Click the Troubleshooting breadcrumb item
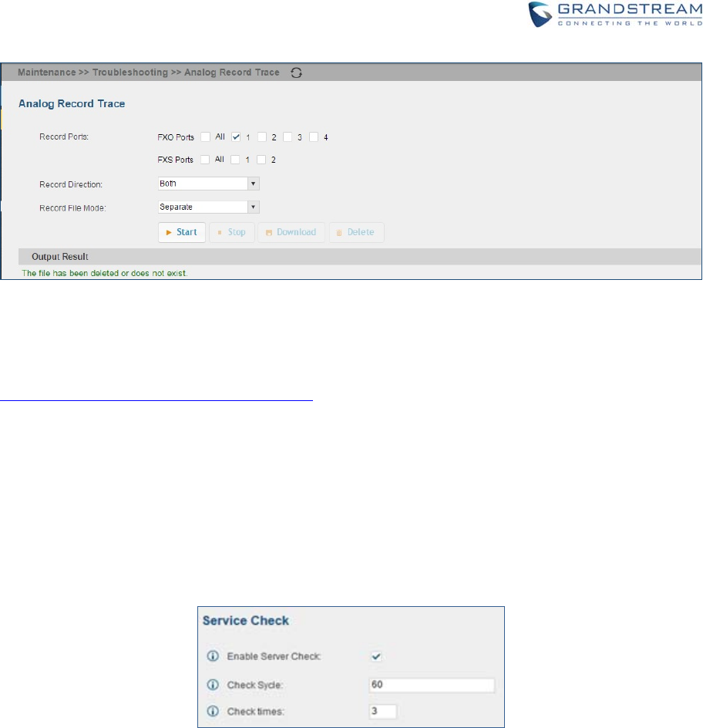This screenshot has width=703, height=728. (x=130, y=72)
